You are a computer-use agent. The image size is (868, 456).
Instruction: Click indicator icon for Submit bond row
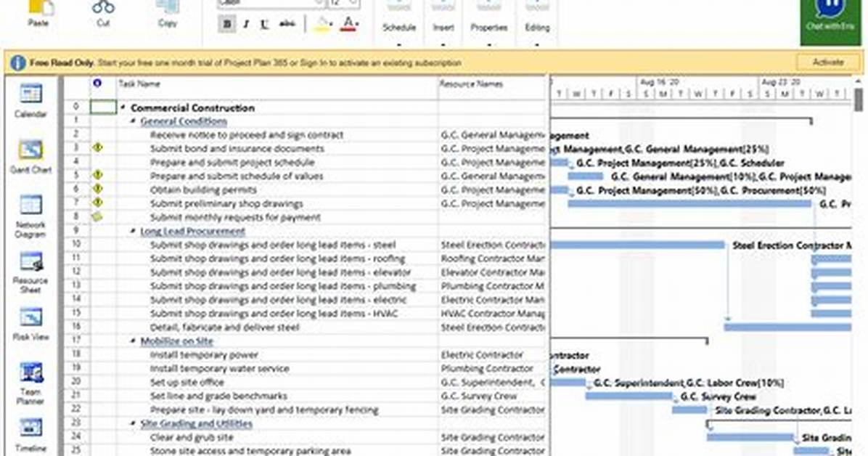coord(97,148)
